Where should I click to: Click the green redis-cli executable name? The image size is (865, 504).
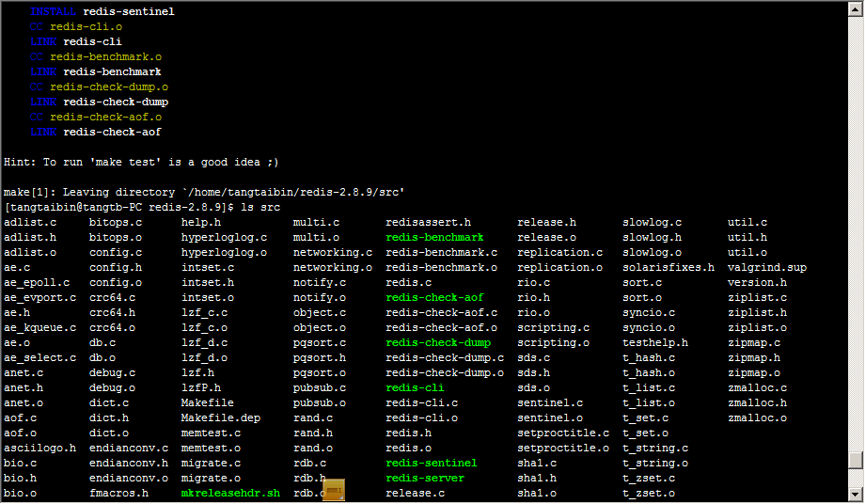[415, 387]
